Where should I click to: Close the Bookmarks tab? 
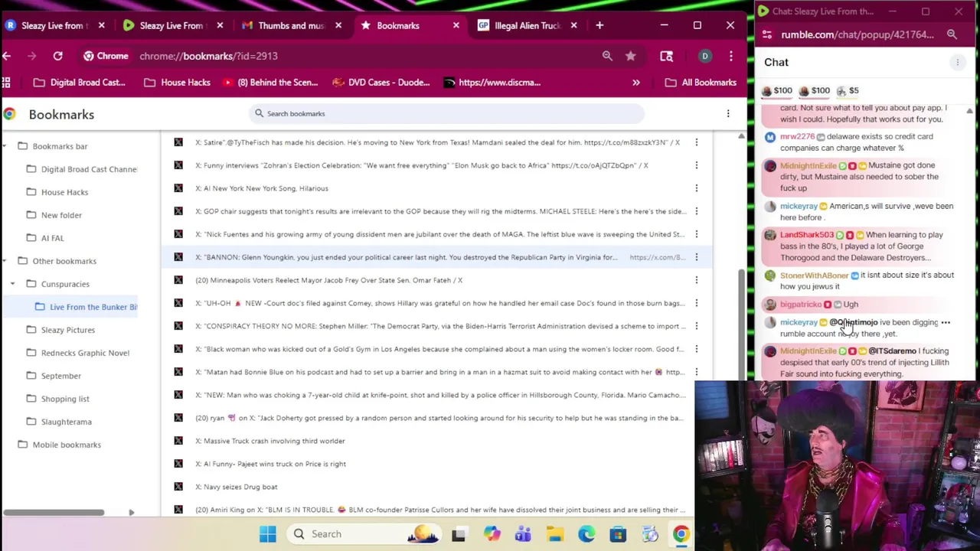point(456,25)
